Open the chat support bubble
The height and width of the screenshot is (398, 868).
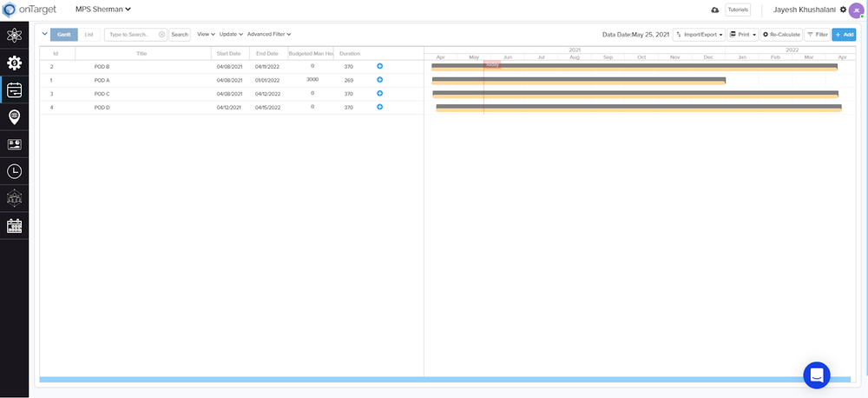[817, 375]
